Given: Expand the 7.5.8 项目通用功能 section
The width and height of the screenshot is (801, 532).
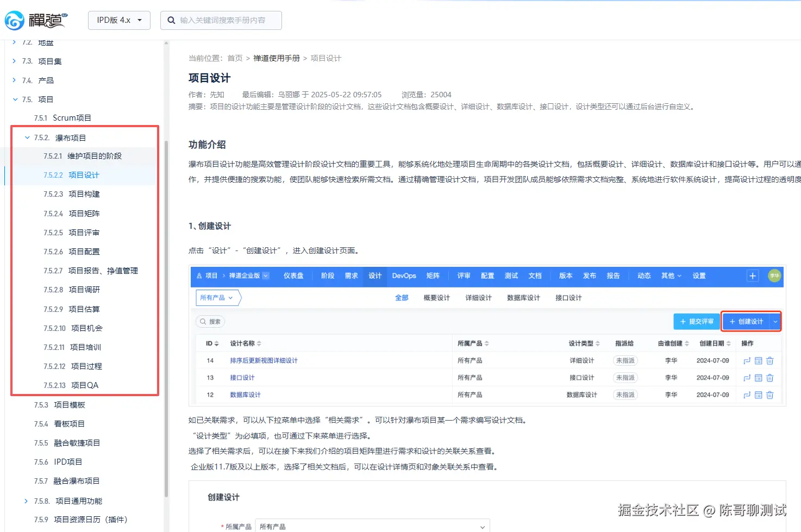Looking at the screenshot, I should tap(26, 500).
